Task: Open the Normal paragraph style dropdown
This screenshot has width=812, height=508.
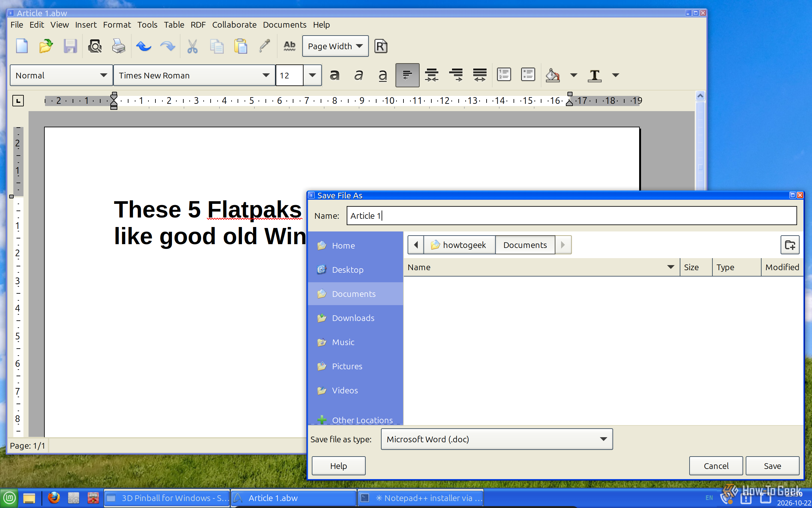Action: (x=61, y=75)
